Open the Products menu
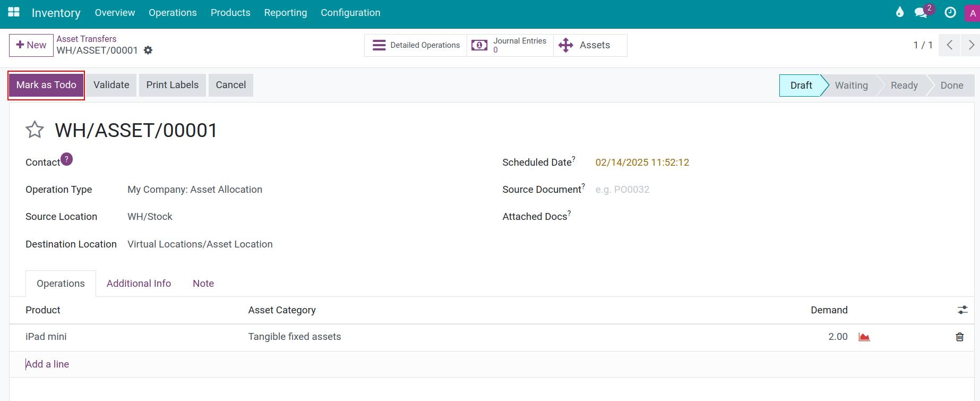Viewport: 980px width, 401px height. [x=230, y=13]
